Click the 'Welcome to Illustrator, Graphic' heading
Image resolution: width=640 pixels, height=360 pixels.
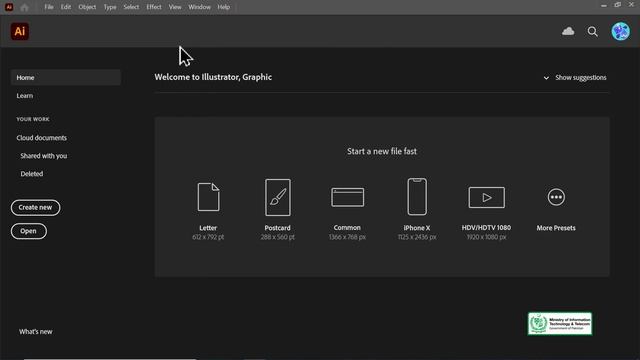pyautogui.click(x=213, y=77)
